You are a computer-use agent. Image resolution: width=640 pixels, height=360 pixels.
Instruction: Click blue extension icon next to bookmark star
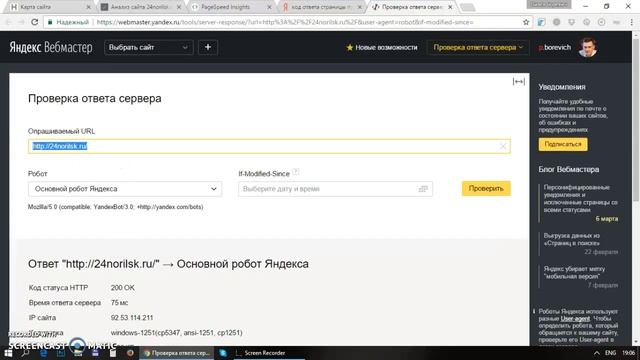(x=541, y=22)
